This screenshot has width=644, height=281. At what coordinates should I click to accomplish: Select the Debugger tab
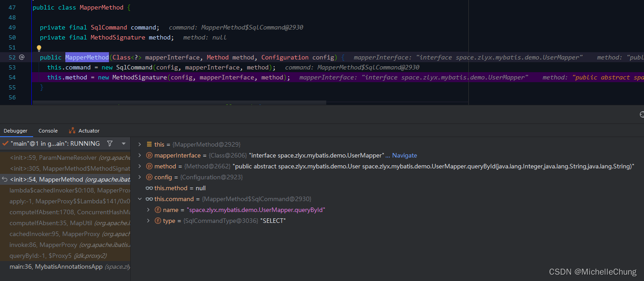(x=16, y=131)
